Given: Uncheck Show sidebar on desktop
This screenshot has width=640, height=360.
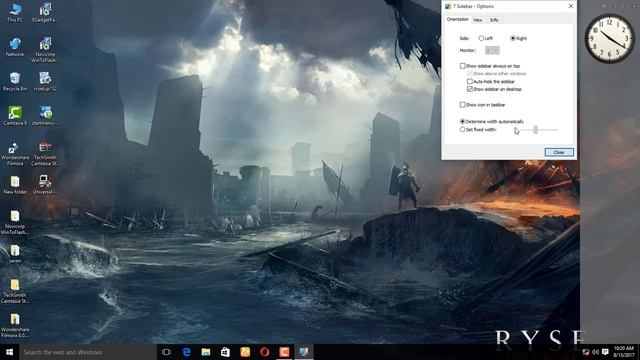Looking at the screenshot, I should click(x=470, y=89).
